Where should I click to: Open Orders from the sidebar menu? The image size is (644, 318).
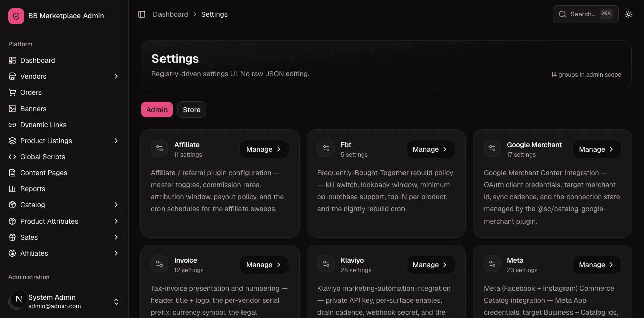64,92
